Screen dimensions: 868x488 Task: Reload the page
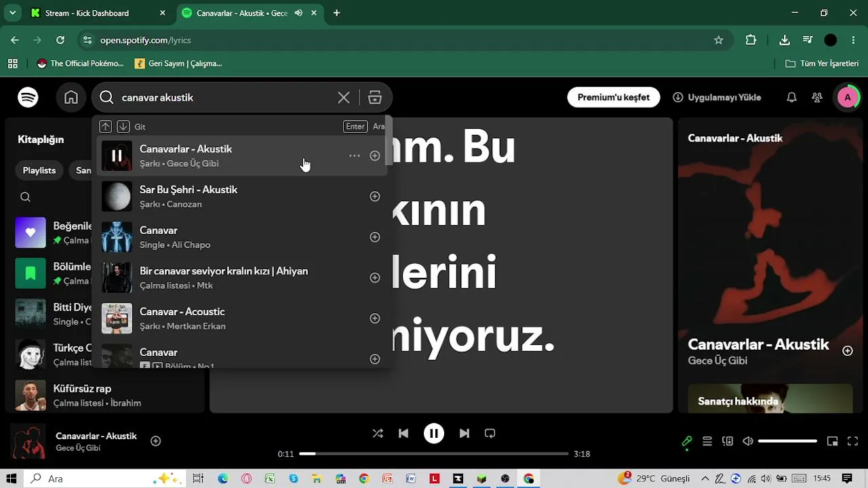[60, 40]
